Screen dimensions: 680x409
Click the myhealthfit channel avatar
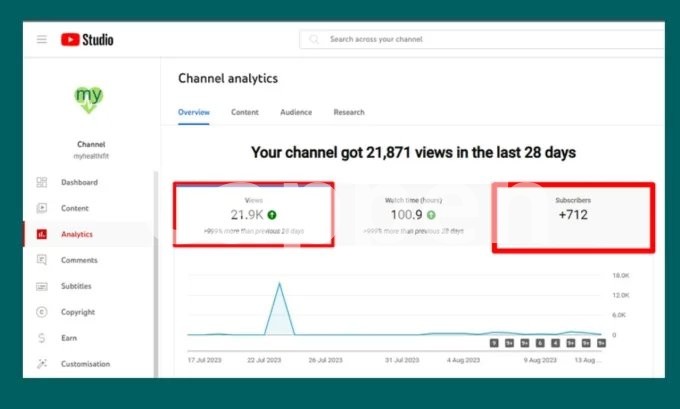pos(90,99)
